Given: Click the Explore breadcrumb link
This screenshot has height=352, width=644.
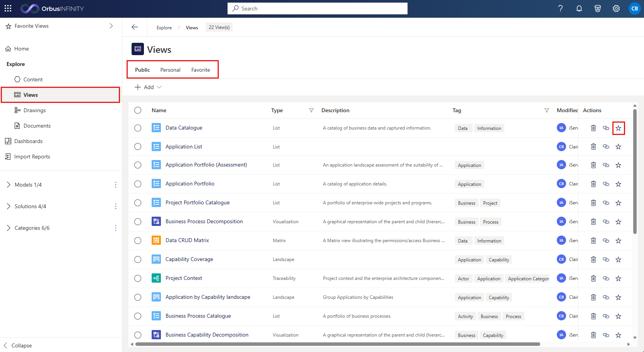Looking at the screenshot, I should 164,27.
